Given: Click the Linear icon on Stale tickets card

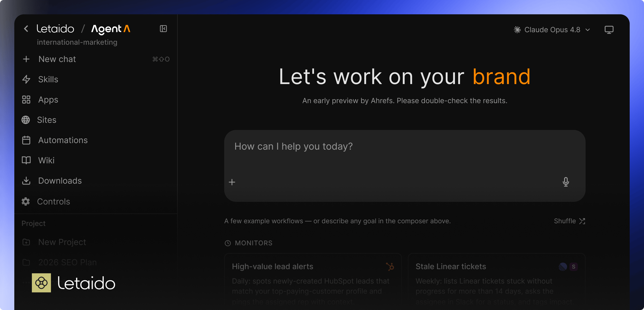Looking at the screenshot, I should coord(563,266).
